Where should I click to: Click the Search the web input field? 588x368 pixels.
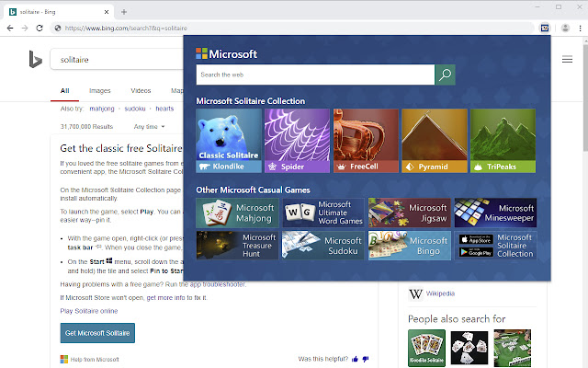pos(315,75)
